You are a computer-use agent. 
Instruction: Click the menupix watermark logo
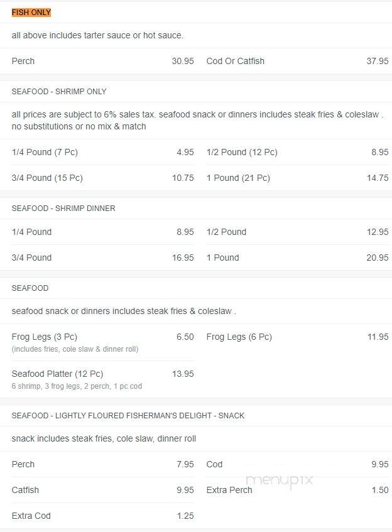coord(280,480)
